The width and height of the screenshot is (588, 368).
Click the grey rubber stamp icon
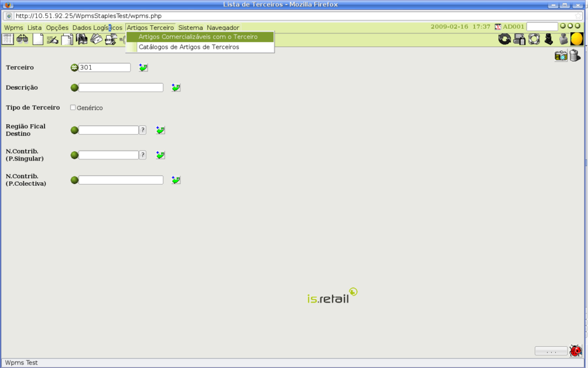tap(563, 39)
